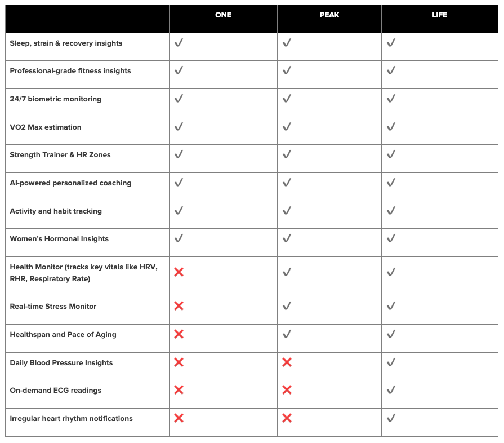Click the AI-powered personalized coaching label

click(70, 183)
